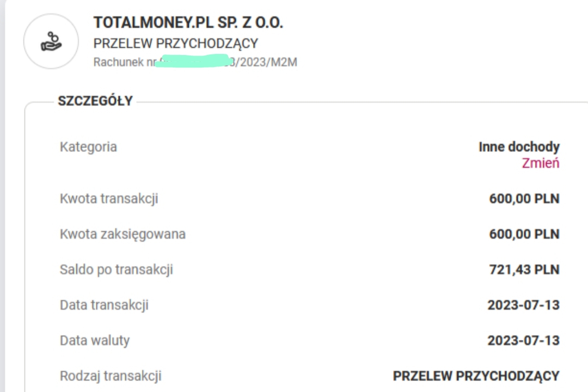
Task: Click the Rodzaj transakcji label
Action: [x=111, y=376]
